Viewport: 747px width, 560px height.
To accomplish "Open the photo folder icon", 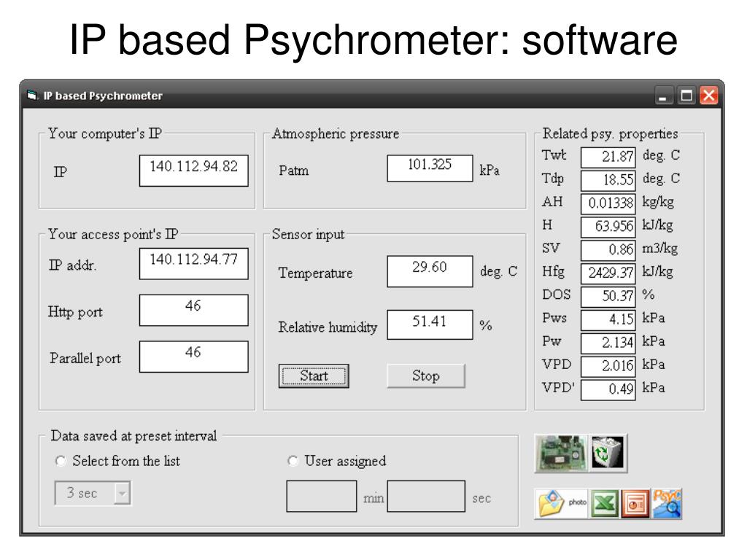I will [x=562, y=504].
